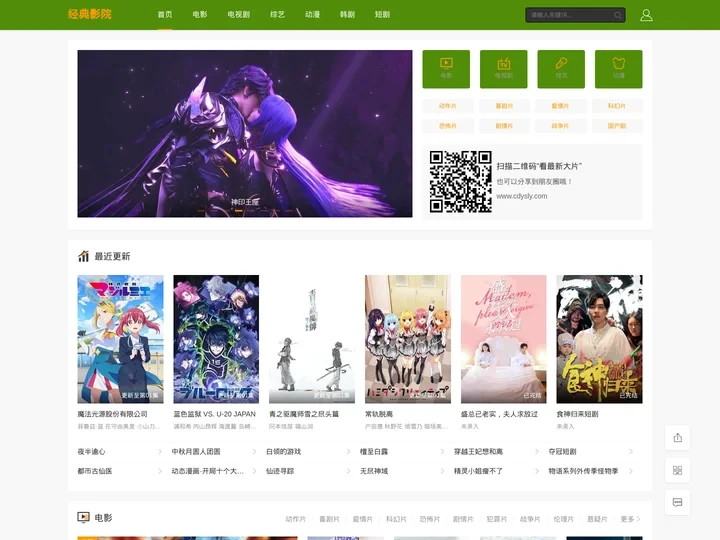This screenshot has height=540, width=720.
Task: Open the 综艺 microphone category tile
Action: click(x=561, y=69)
